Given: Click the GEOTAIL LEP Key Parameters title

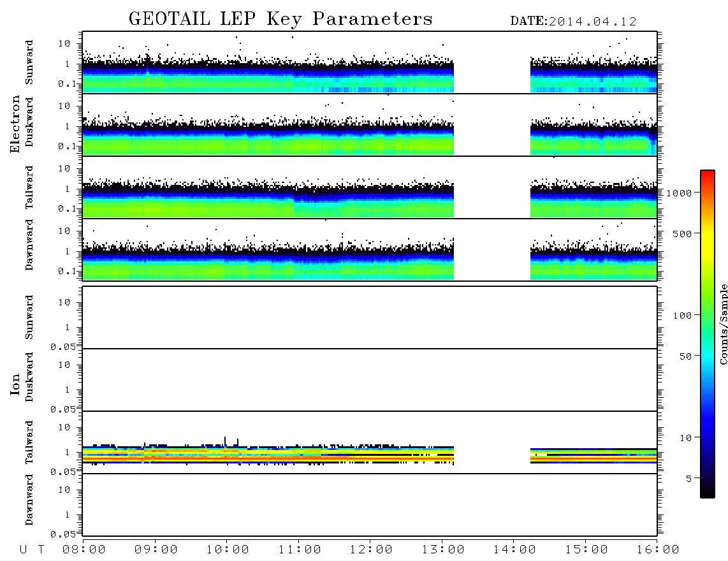Looking at the screenshot, I should (x=280, y=19).
